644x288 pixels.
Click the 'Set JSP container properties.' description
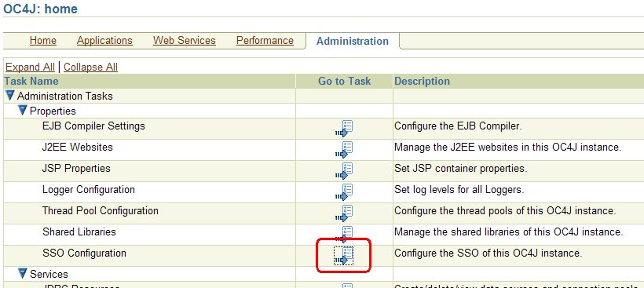pyautogui.click(x=461, y=168)
